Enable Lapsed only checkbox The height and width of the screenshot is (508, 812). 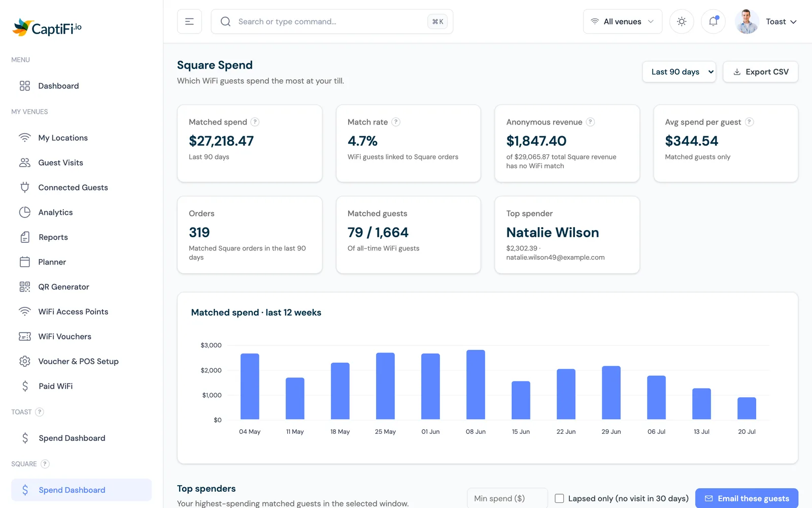point(559,498)
